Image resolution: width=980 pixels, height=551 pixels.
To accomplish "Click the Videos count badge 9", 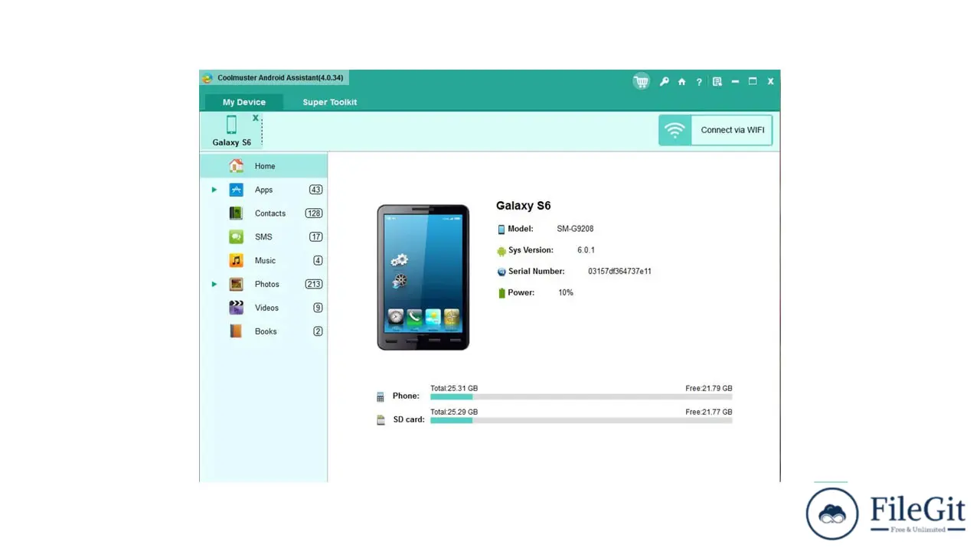I will pos(318,308).
